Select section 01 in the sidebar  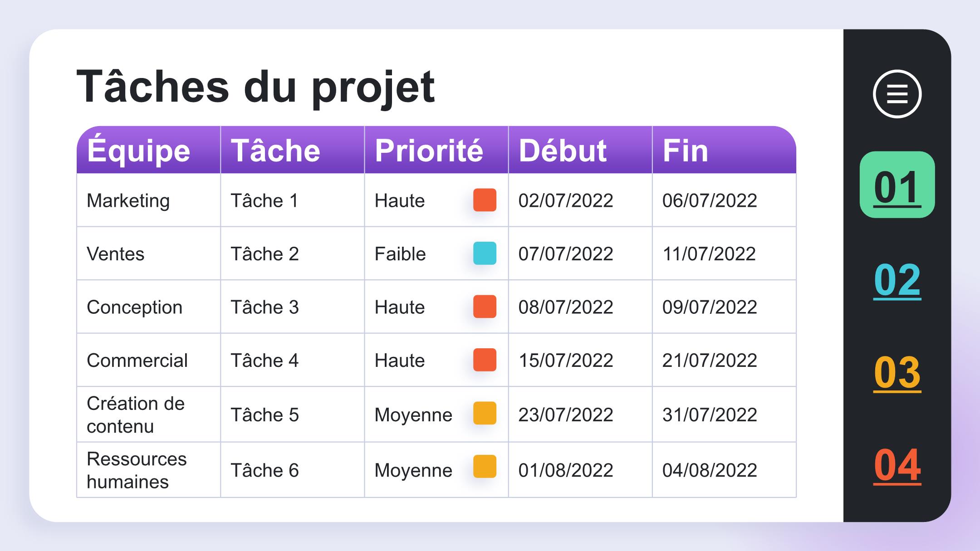point(897,185)
